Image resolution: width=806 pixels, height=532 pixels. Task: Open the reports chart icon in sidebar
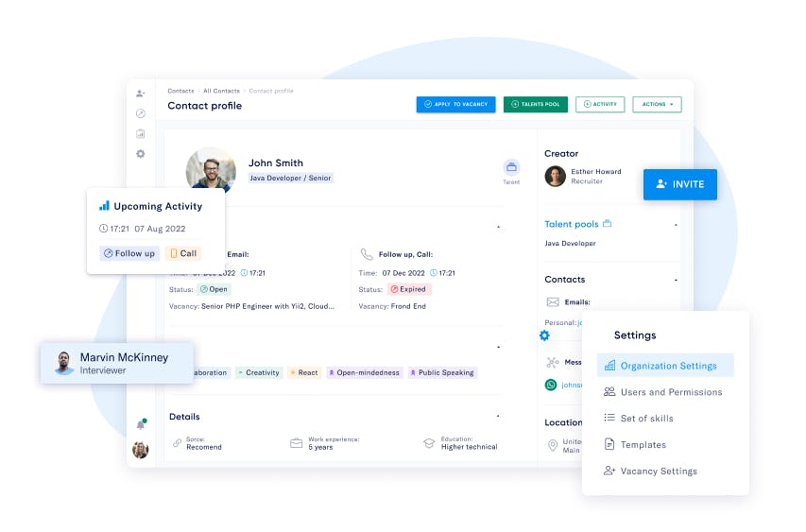click(141, 133)
